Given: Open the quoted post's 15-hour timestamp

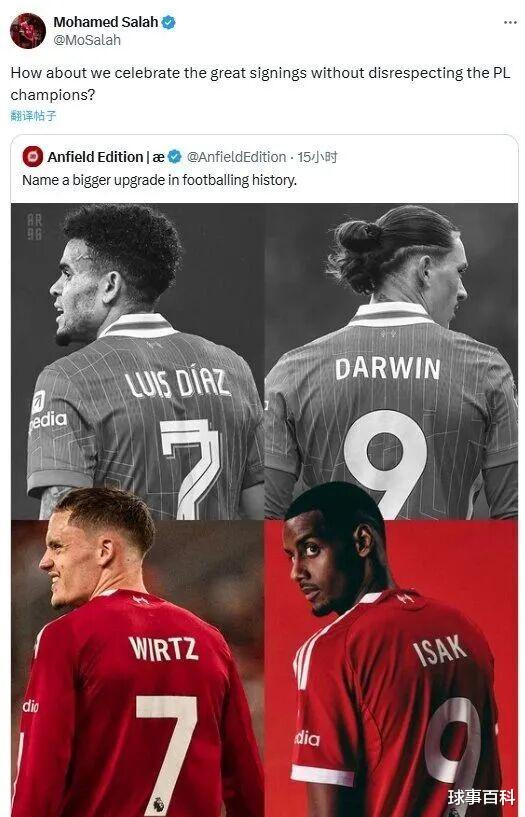Looking at the screenshot, I should coord(317,157).
